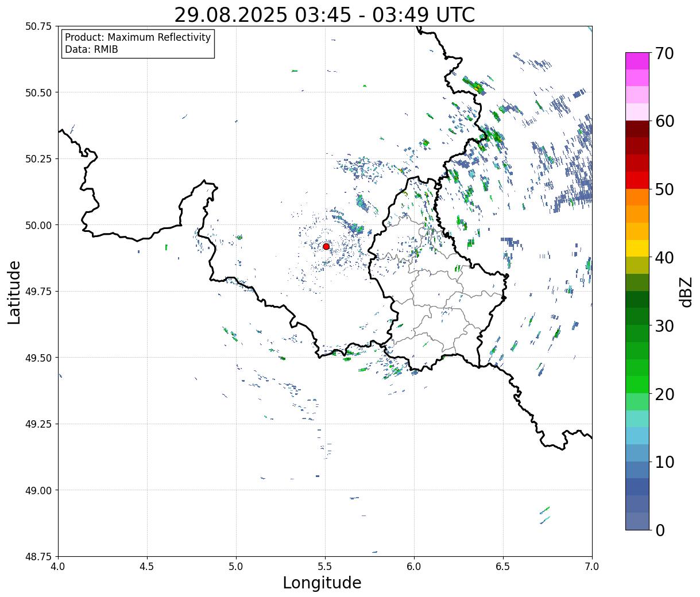Click the colorbar tick label 30
Image resolution: width=700 pixels, height=597 pixels.
664,326
